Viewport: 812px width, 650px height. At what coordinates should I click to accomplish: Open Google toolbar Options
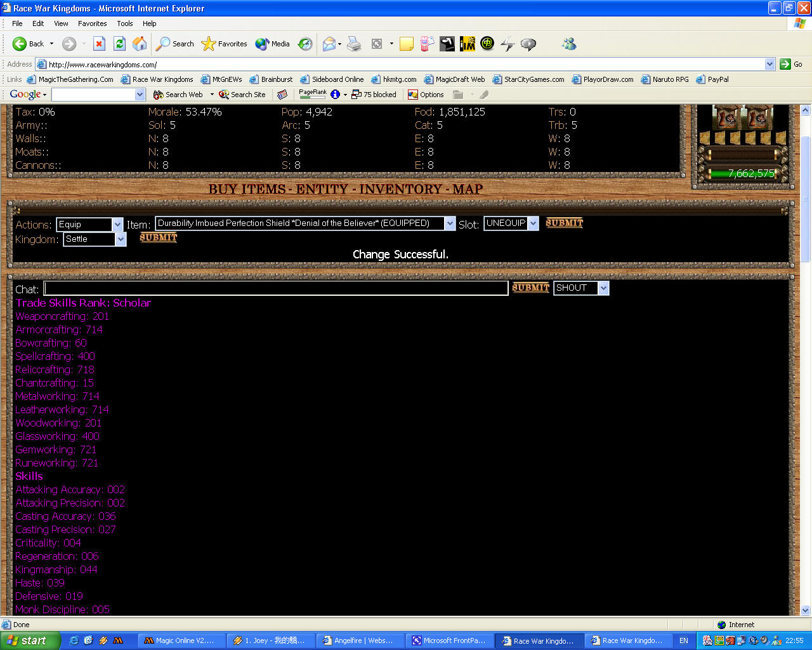(x=426, y=95)
